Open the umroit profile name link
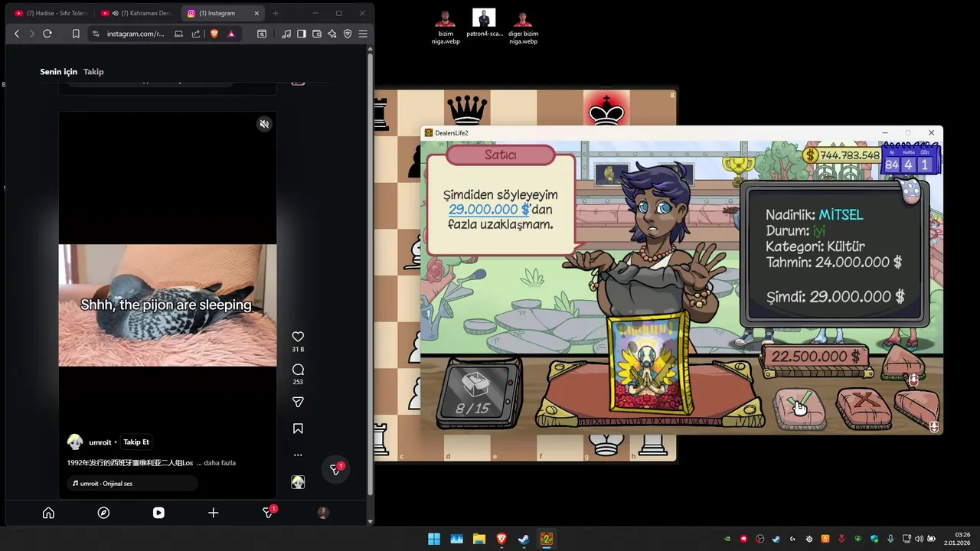The image size is (980, 551). click(100, 442)
